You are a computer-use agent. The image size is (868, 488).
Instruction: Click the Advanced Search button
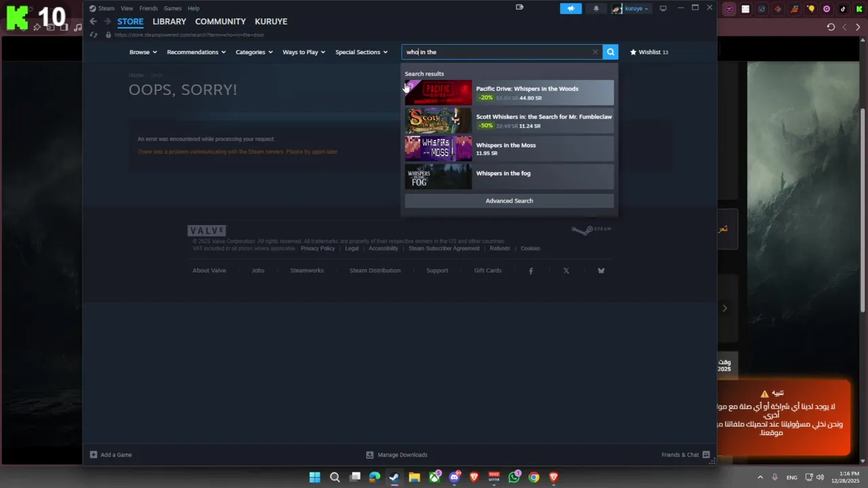509,201
